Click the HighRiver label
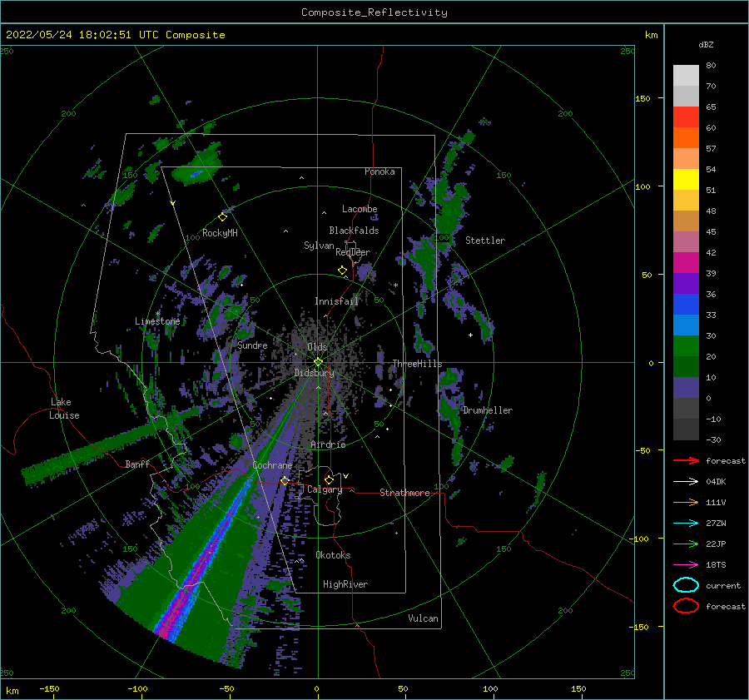Image resolution: width=749 pixels, height=700 pixels. pyautogui.click(x=345, y=584)
